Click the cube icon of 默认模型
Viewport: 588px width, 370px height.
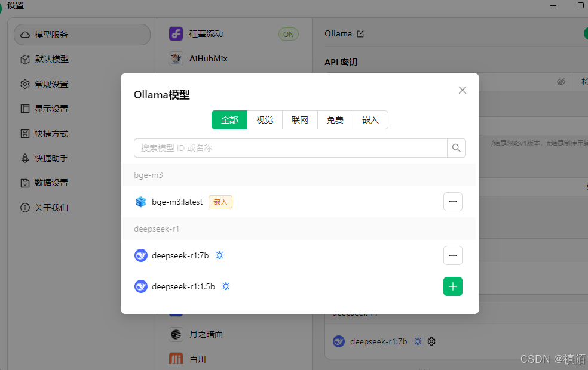[25, 60]
